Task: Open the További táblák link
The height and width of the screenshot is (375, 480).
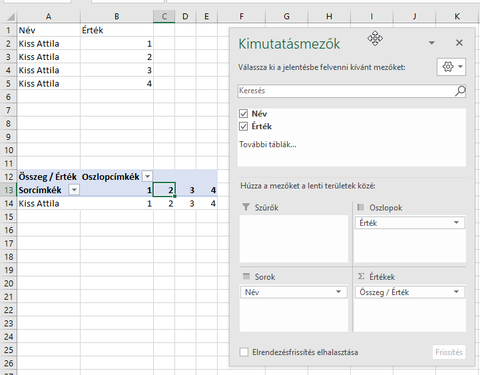Action: 267,144
